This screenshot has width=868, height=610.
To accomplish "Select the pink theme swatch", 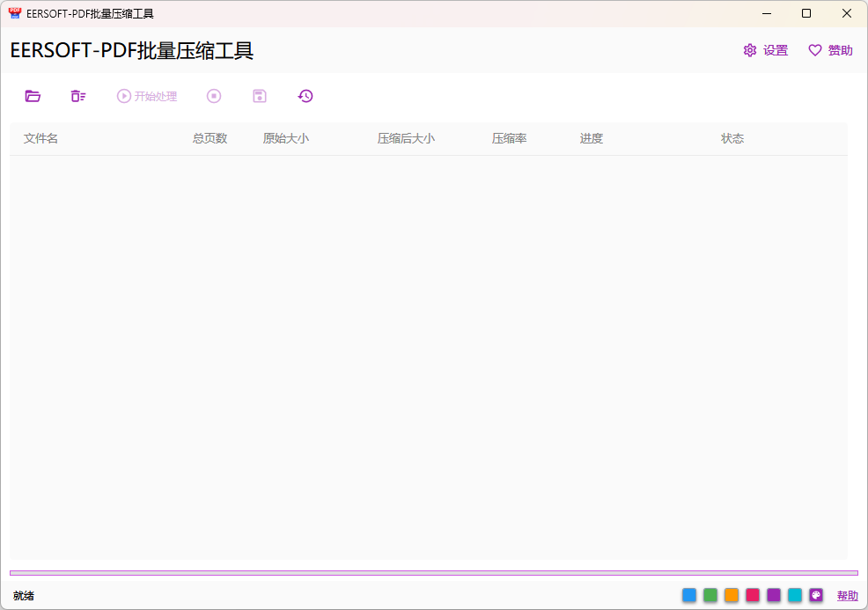I will (753, 595).
